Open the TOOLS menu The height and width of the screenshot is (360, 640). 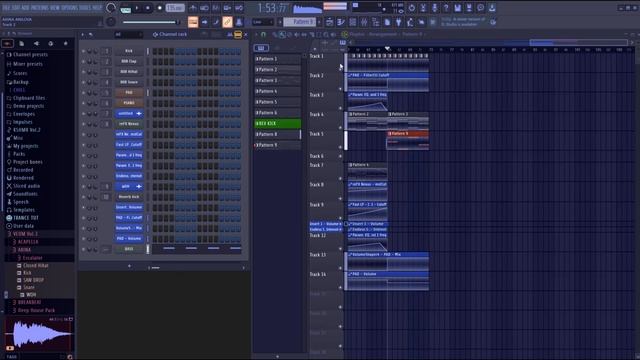pos(85,8)
